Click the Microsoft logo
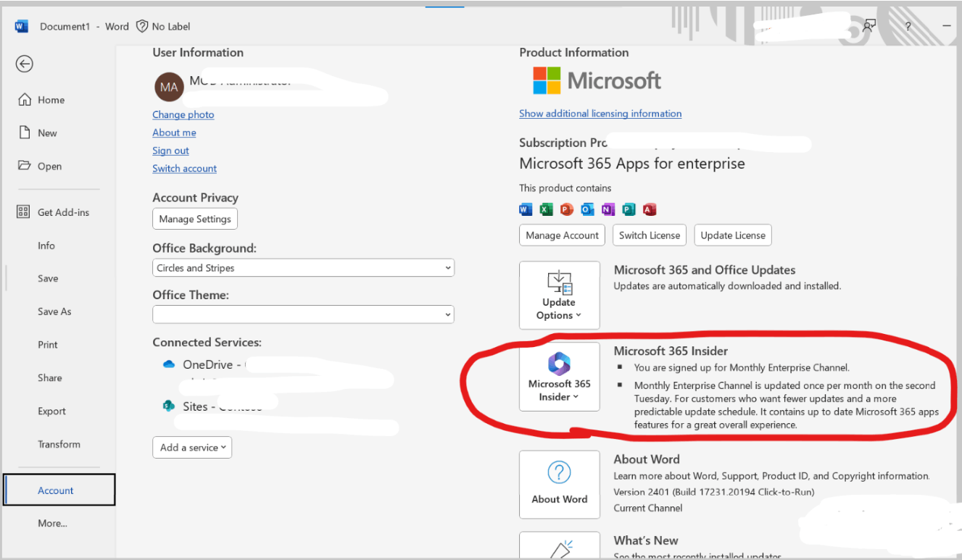962x560 pixels. 597,80
